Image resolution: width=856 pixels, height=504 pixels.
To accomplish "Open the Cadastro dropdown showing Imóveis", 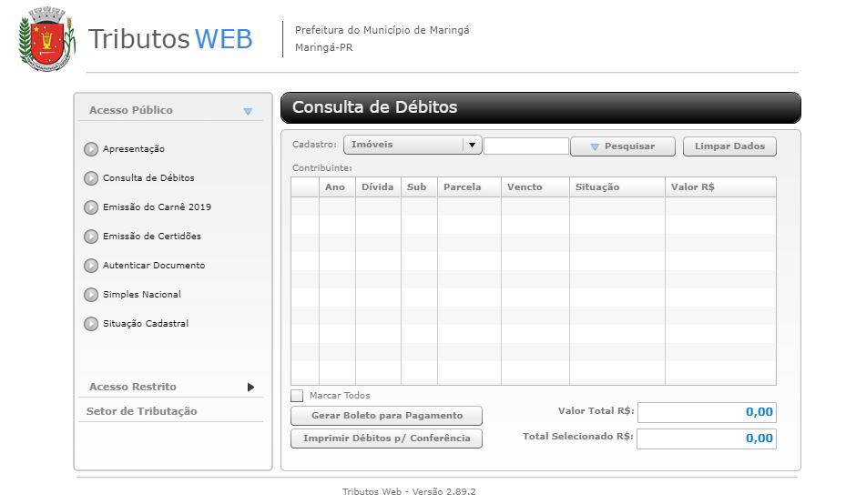I will 413,145.
